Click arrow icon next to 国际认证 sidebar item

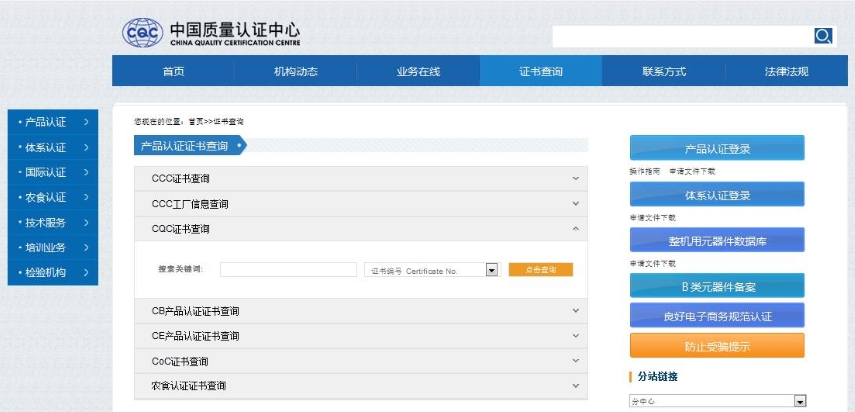[87, 172]
